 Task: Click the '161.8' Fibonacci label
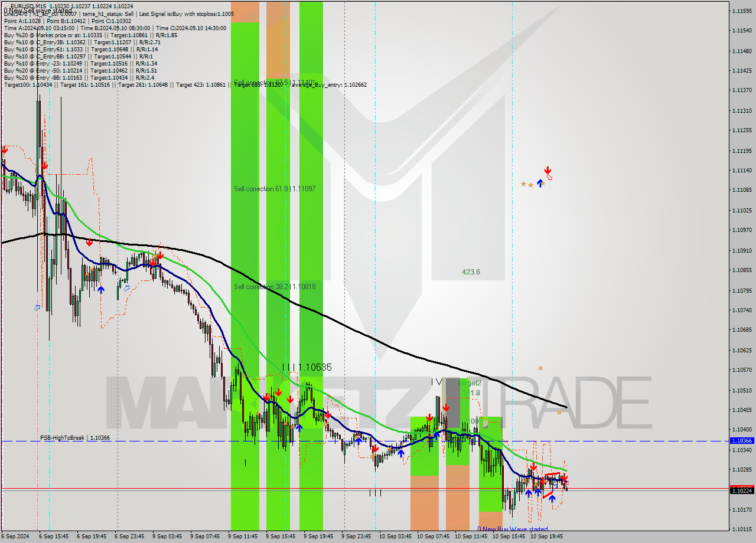point(471,393)
